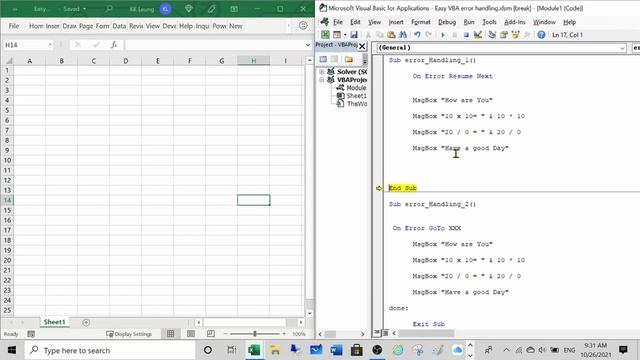The width and height of the screenshot is (640, 360).
Task: Open the Name Box dropdown arrow
Action: (50, 44)
